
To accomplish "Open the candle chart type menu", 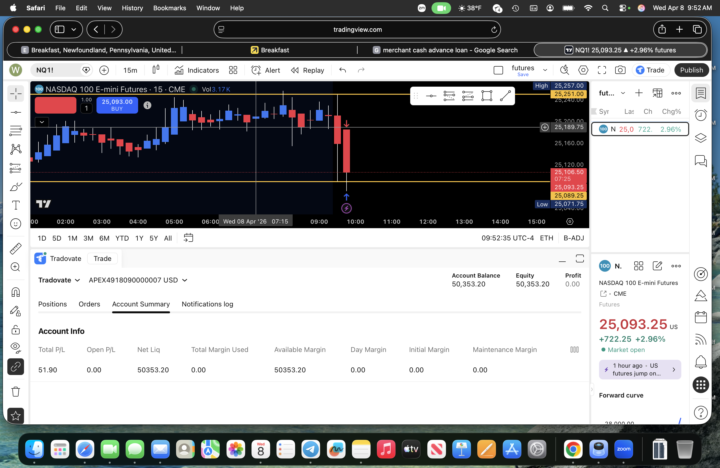I will click(156, 70).
